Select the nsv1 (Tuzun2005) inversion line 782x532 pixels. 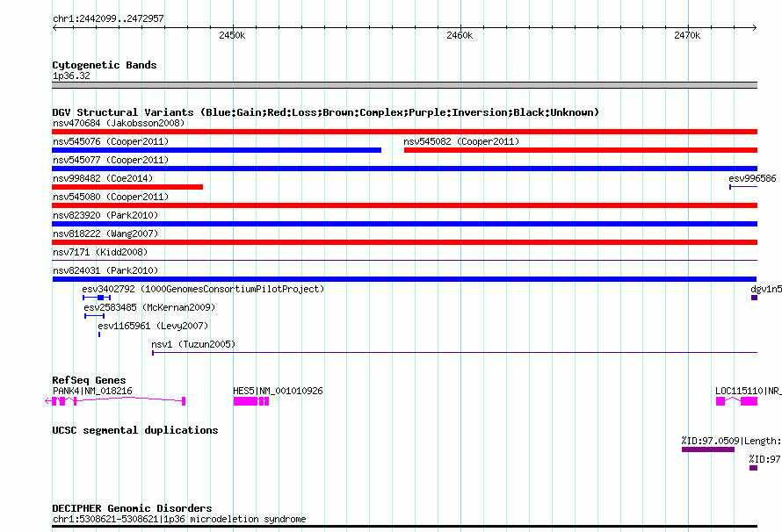454,353
